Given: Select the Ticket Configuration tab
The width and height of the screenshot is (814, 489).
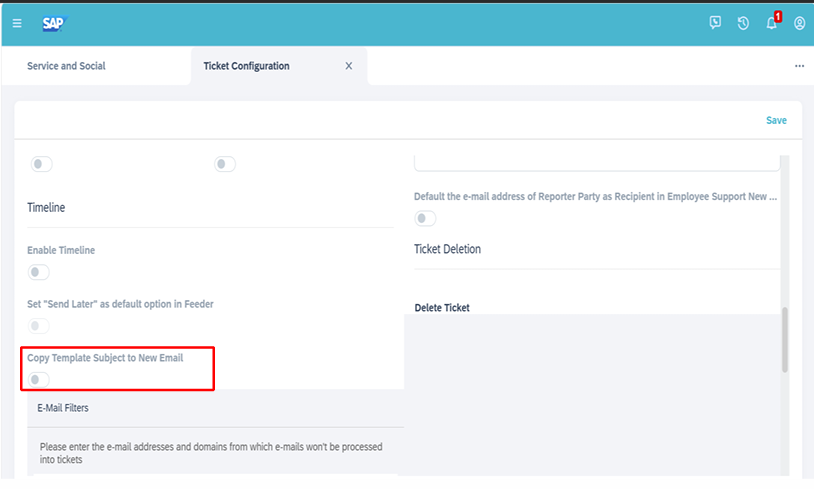Looking at the screenshot, I should [246, 66].
